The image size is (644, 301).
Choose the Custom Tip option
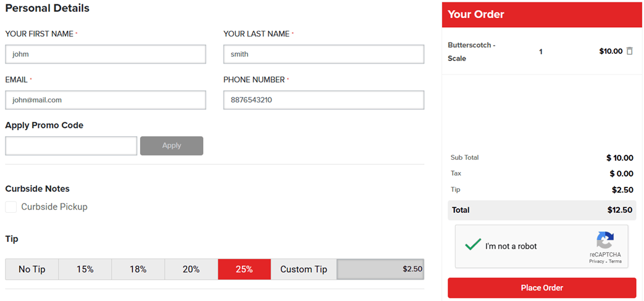pos(304,270)
